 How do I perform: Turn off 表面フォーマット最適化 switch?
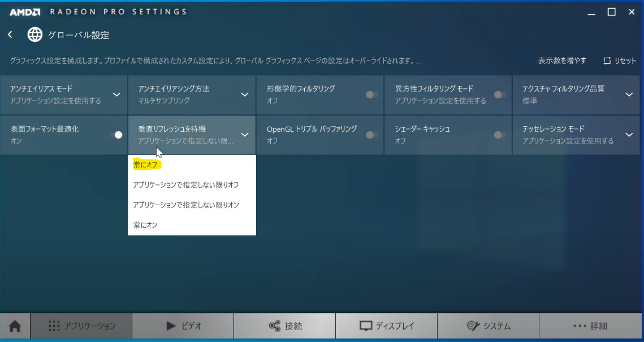click(x=116, y=135)
